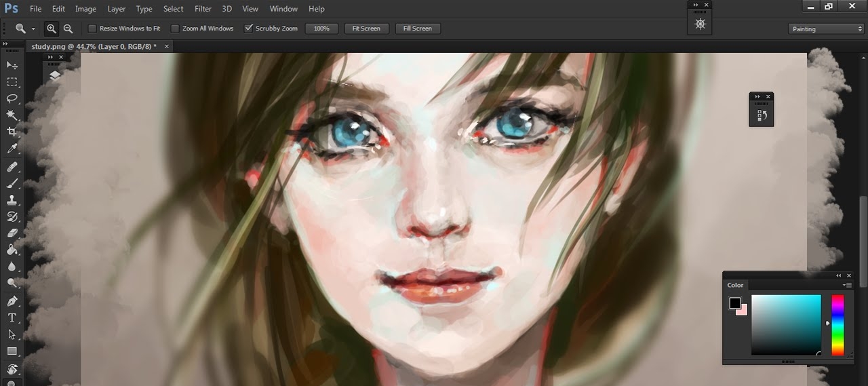Select the Color panel tab
Image resolution: width=868 pixels, height=386 pixels.
click(736, 285)
